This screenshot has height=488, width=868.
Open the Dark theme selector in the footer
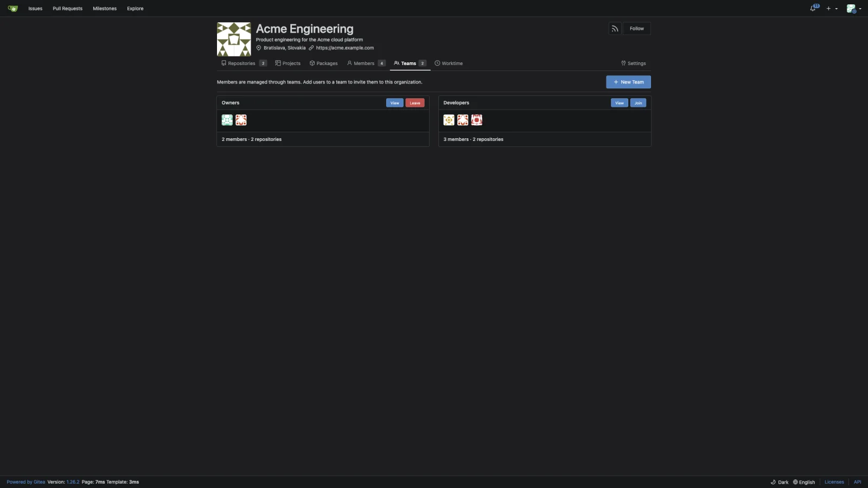[x=780, y=482]
